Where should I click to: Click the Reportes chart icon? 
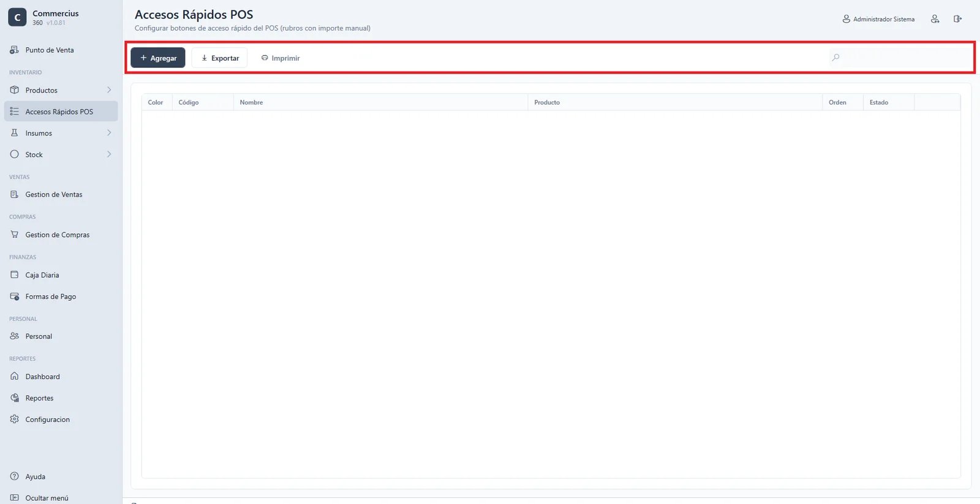[15, 398]
